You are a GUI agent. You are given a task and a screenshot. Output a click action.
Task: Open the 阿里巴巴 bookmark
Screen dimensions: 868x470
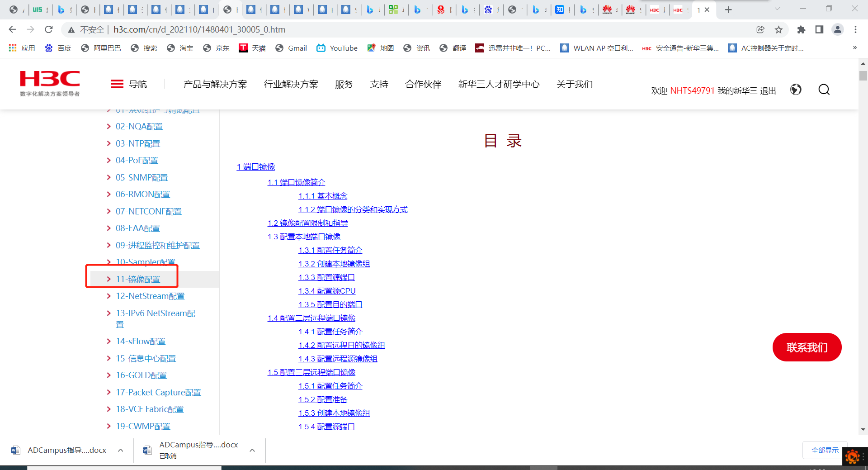coord(101,48)
